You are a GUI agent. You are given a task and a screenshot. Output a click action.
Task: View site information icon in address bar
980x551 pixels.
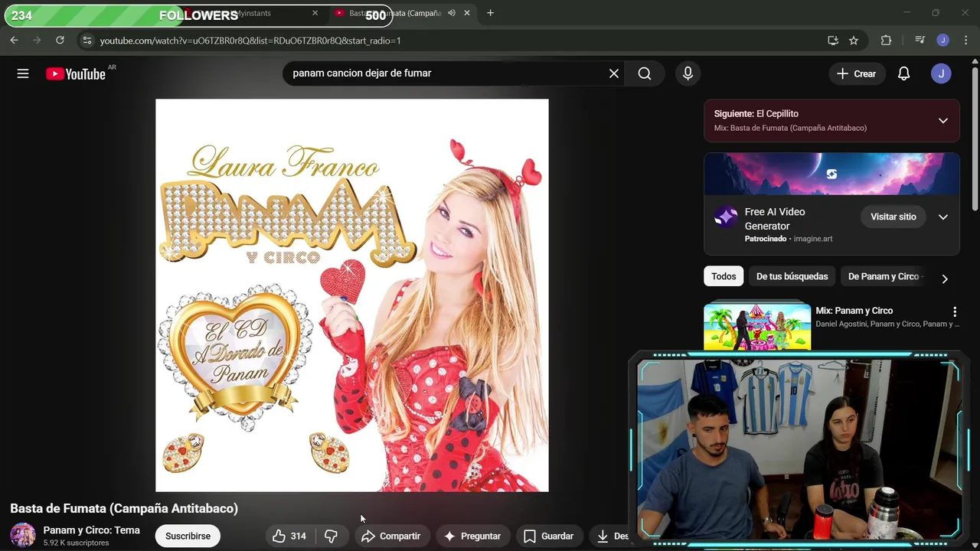[87, 41]
